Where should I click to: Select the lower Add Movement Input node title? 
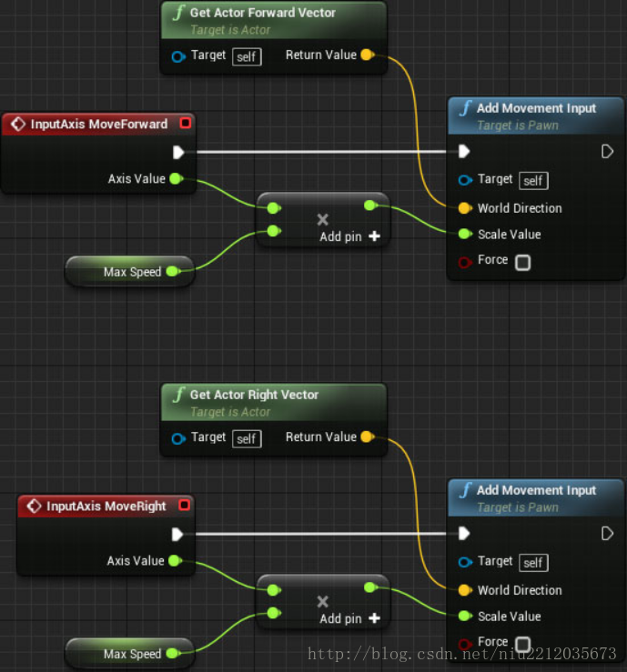point(536,490)
